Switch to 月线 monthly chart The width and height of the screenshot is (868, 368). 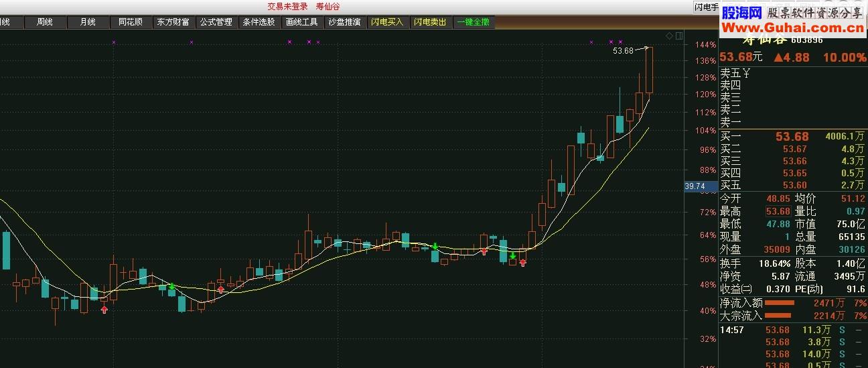(88, 22)
